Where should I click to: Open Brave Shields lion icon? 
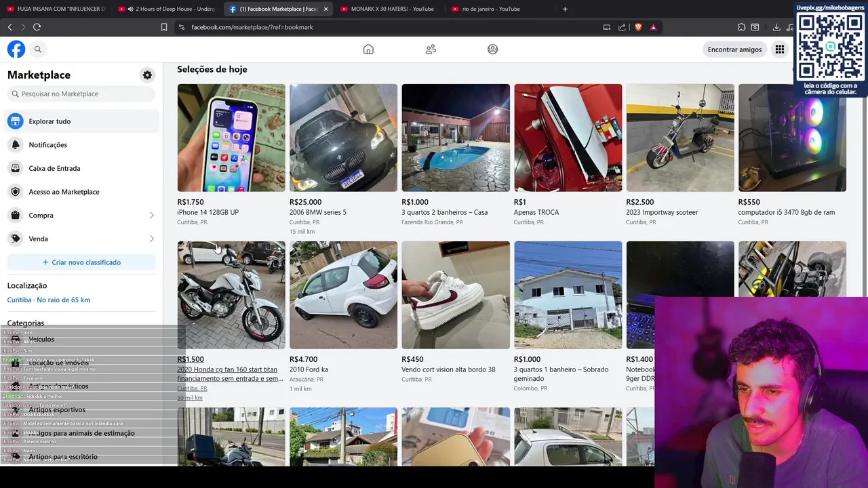[x=638, y=27]
